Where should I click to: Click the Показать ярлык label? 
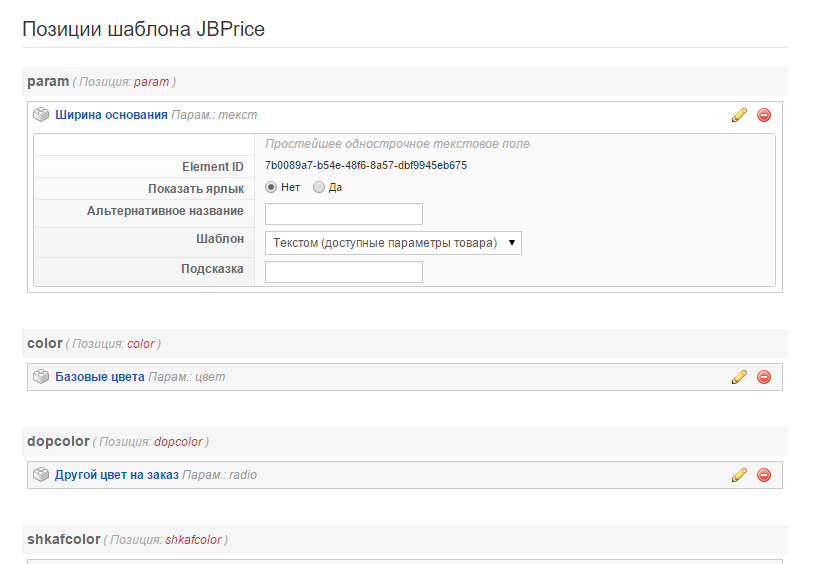196,189
